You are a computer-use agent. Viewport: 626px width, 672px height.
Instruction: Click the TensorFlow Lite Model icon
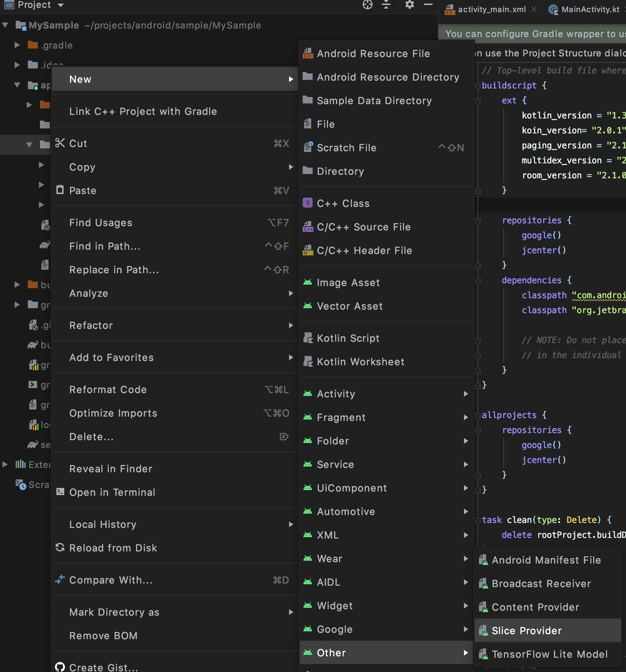coord(483,654)
